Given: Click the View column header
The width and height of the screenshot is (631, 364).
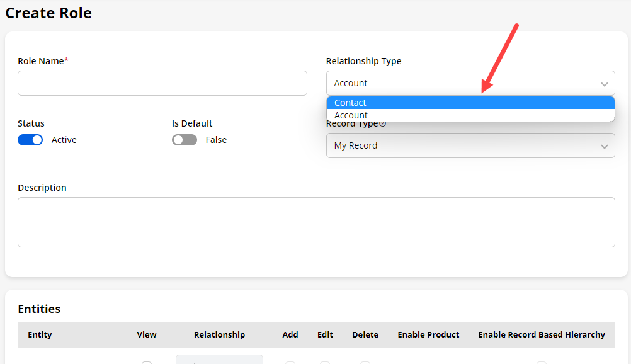Looking at the screenshot, I should pyautogui.click(x=147, y=334).
